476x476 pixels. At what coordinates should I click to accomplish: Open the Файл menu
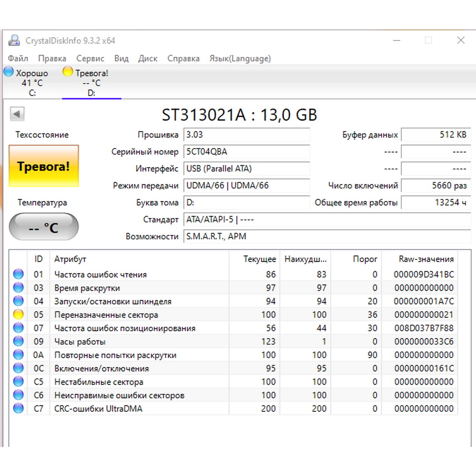coord(18,58)
